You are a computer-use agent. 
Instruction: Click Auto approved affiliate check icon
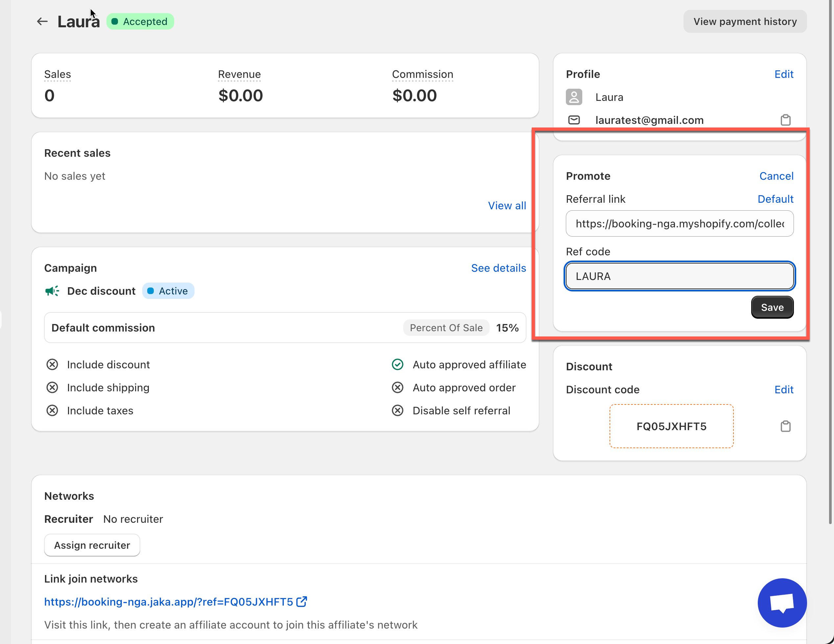tap(398, 365)
